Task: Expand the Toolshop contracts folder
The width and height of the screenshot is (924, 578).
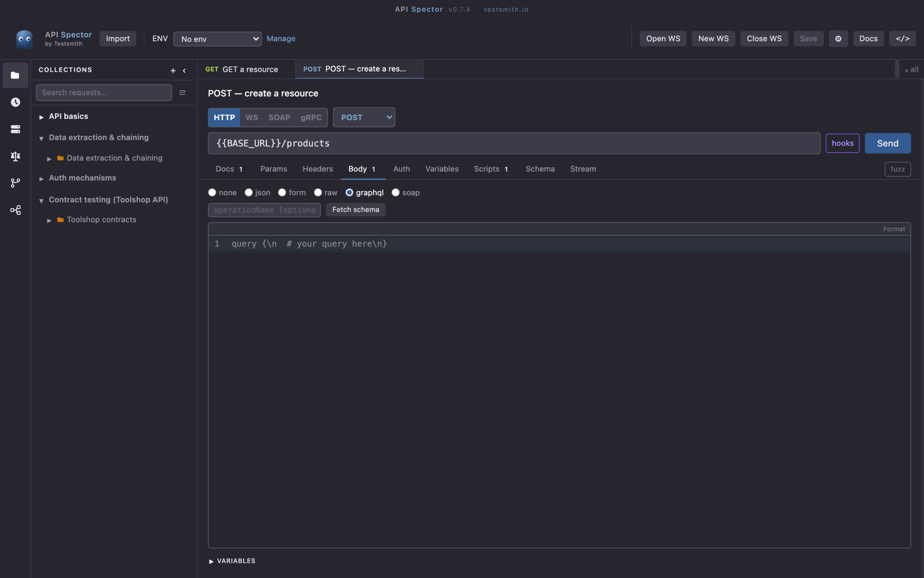Action: coord(49,220)
